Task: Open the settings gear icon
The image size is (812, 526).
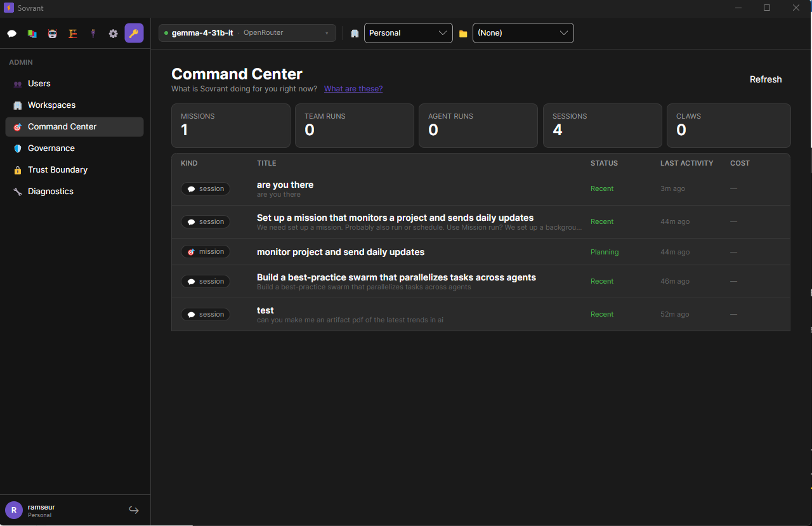Action: click(x=113, y=34)
